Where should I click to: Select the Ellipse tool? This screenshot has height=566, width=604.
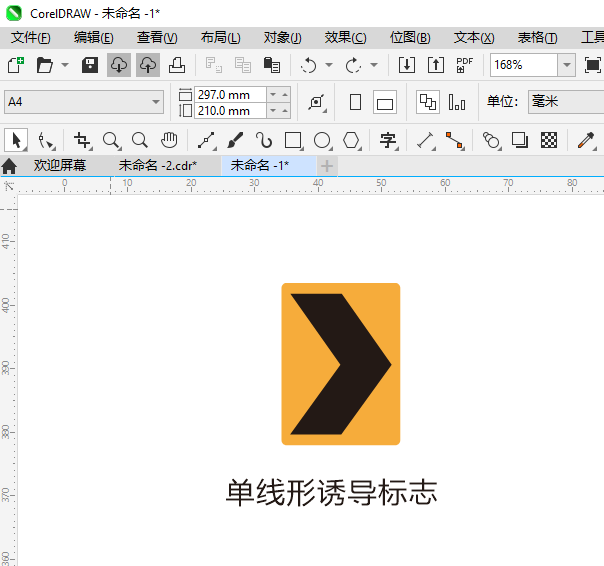click(322, 140)
